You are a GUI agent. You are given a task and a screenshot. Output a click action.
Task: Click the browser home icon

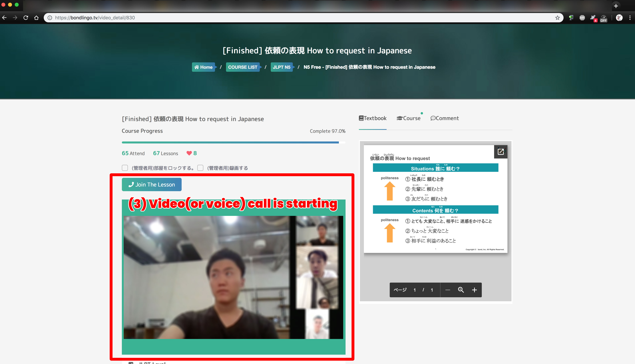(x=36, y=18)
